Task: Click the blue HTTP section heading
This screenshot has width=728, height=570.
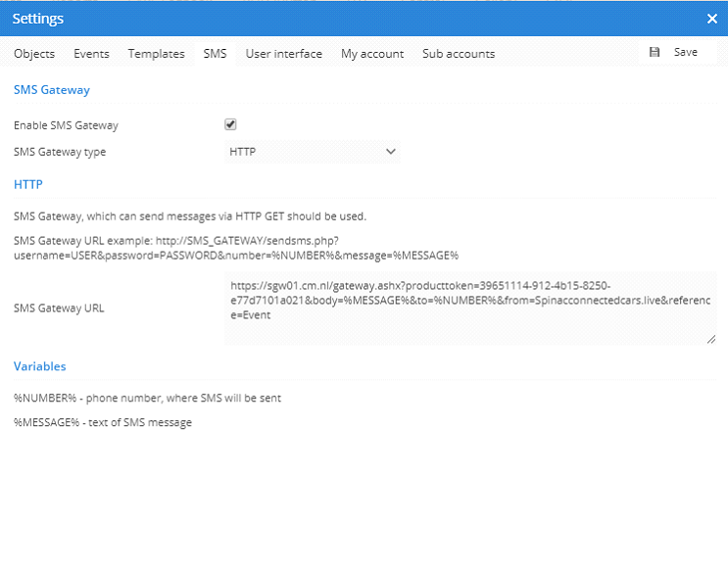Action: point(28,184)
